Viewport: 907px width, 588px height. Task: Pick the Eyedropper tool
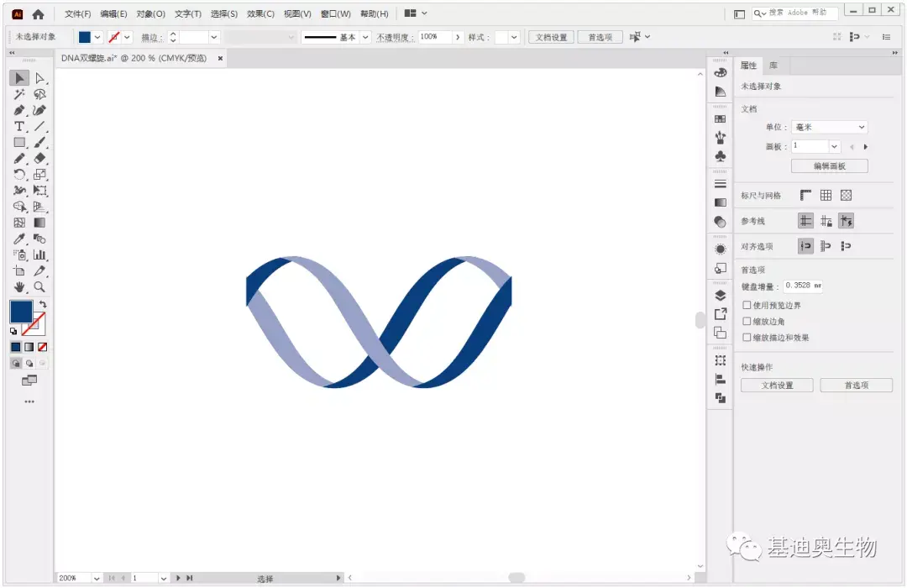(19, 239)
